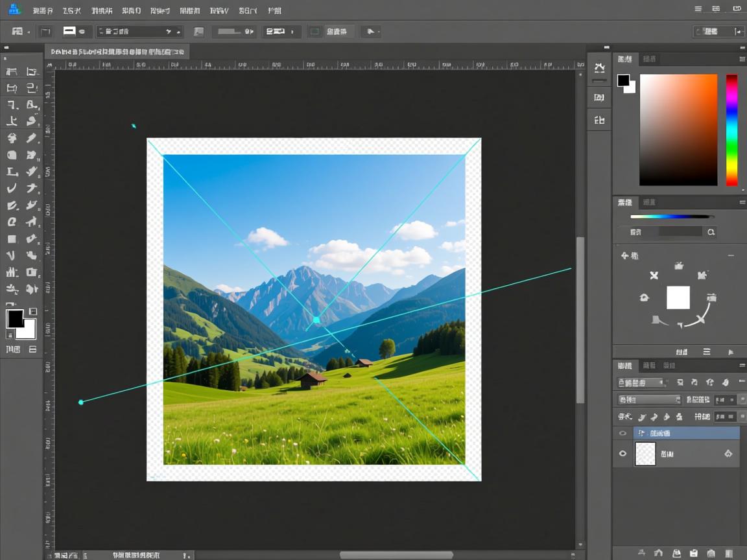Select the top-left tool in the tools panel
Image resolution: width=747 pixels, height=560 pixels.
(12, 72)
